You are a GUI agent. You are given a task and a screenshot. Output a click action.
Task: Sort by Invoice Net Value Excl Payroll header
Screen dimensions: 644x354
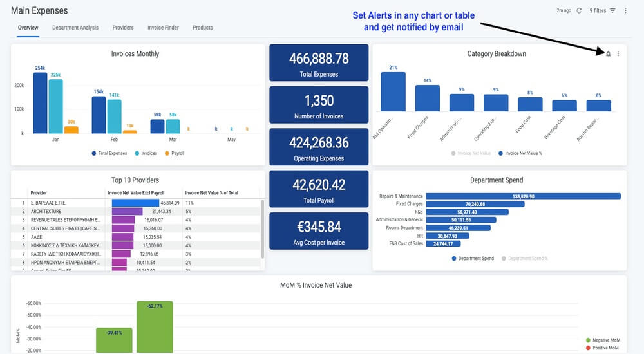tap(144, 192)
